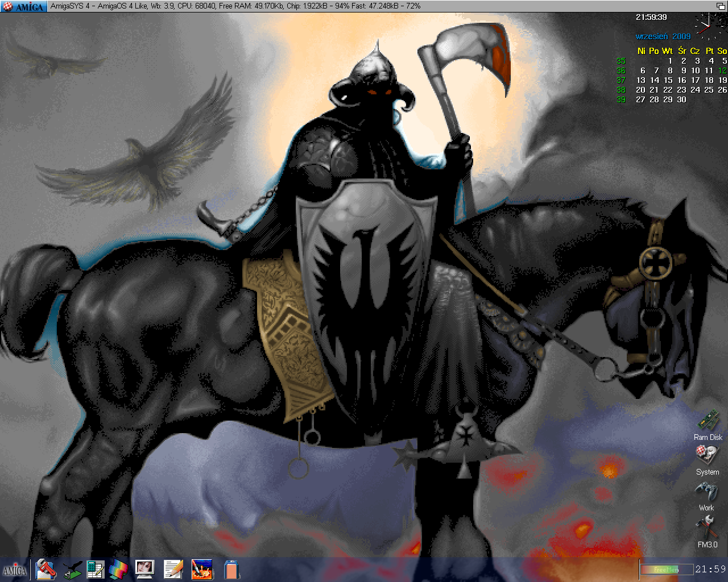Open the System drive icon
Image resolution: width=728 pixels, height=582 pixels.
[x=708, y=456]
